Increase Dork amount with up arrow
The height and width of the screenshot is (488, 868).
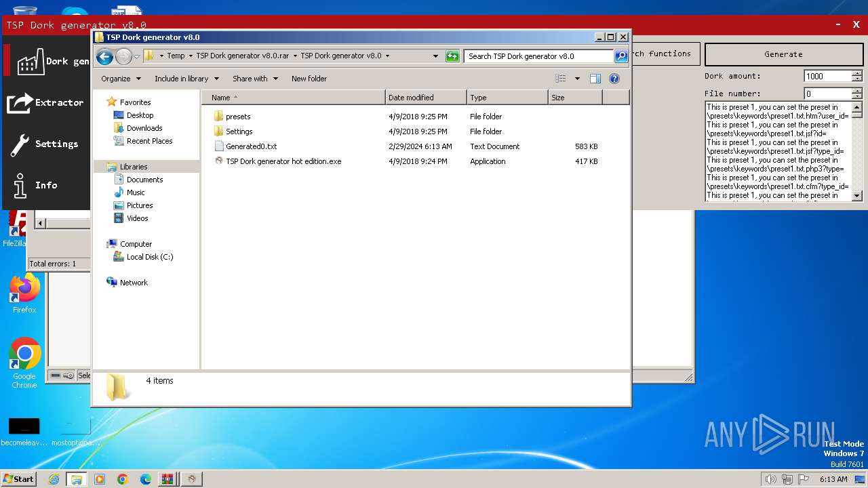tap(857, 73)
